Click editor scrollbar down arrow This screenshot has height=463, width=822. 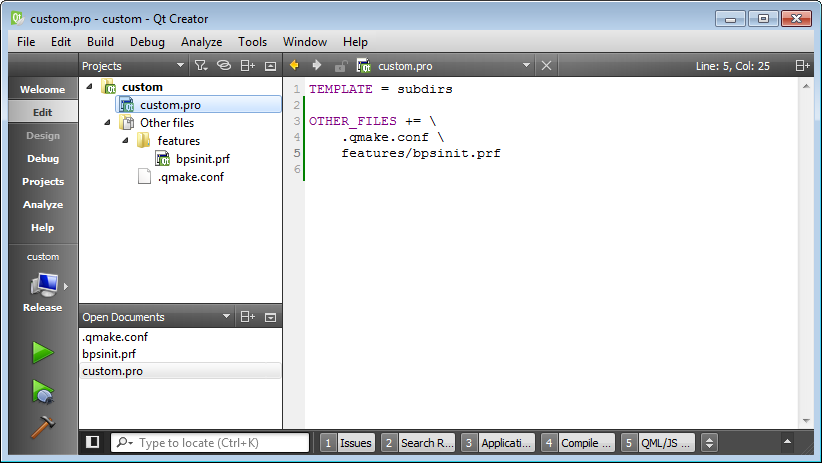coord(806,421)
